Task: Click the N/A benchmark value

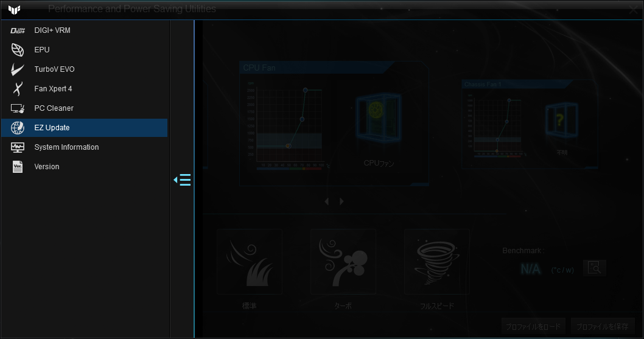Action: click(x=530, y=269)
